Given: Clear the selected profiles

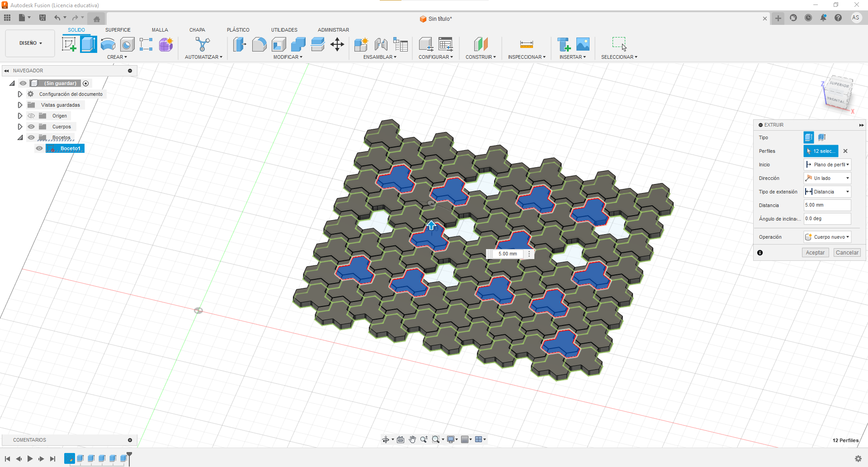Looking at the screenshot, I should click(x=845, y=151).
